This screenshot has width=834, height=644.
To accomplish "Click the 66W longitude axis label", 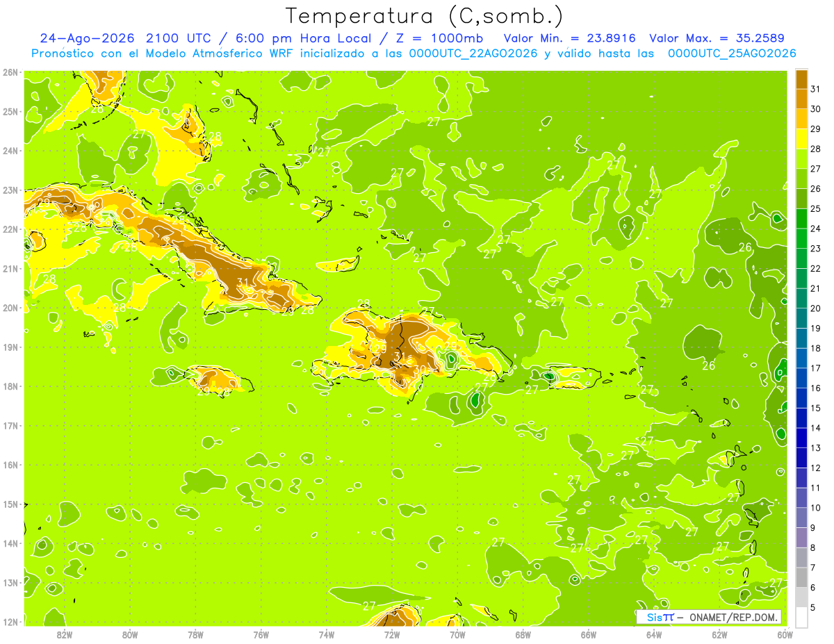I will pyautogui.click(x=589, y=634).
